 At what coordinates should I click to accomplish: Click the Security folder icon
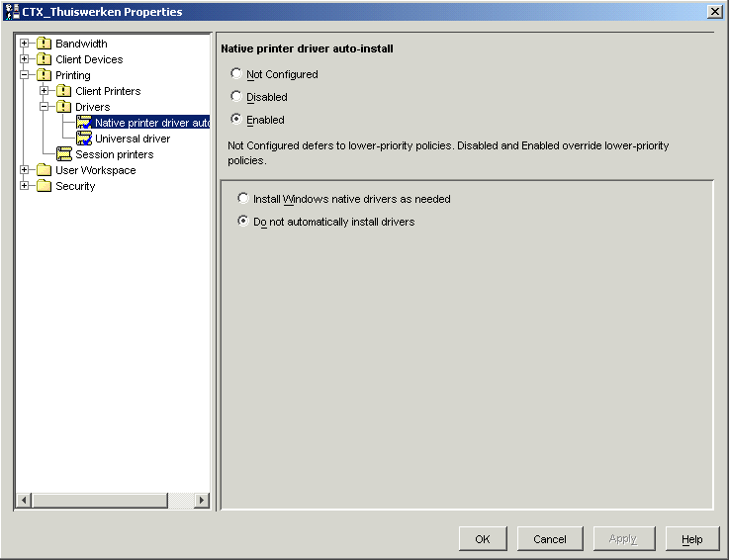(x=44, y=186)
